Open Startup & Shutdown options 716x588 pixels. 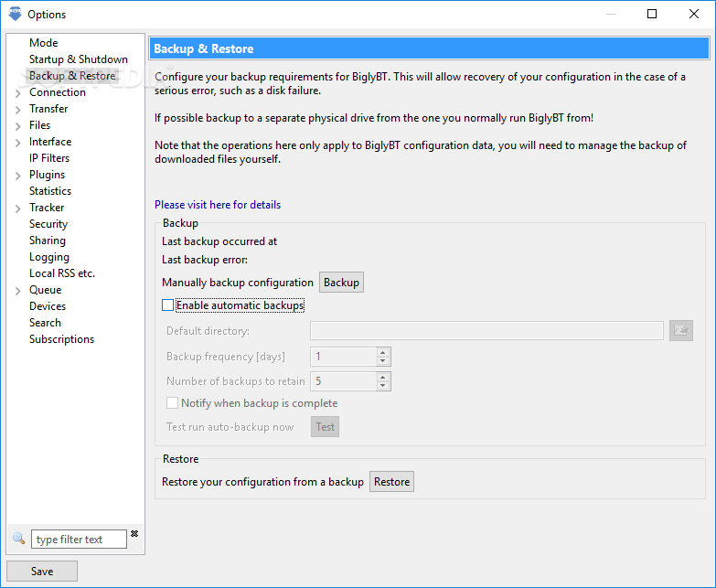78,59
